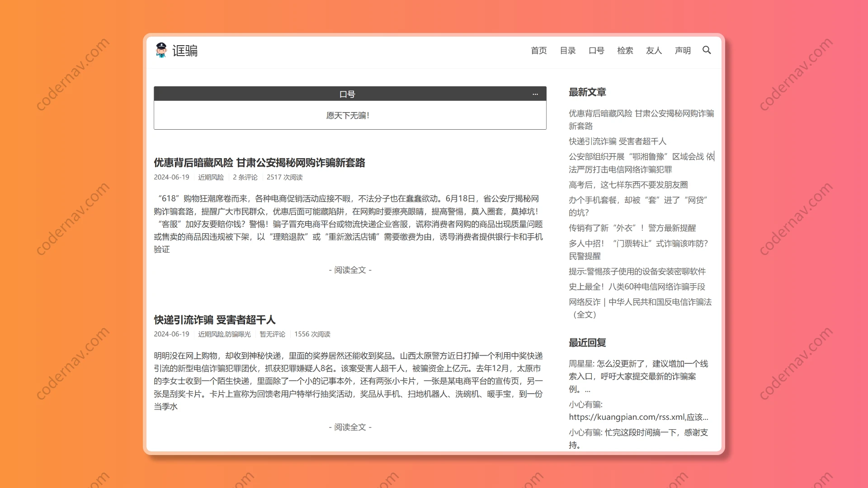
Task: Select 首页 in the navigation bar
Action: [538, 51]
